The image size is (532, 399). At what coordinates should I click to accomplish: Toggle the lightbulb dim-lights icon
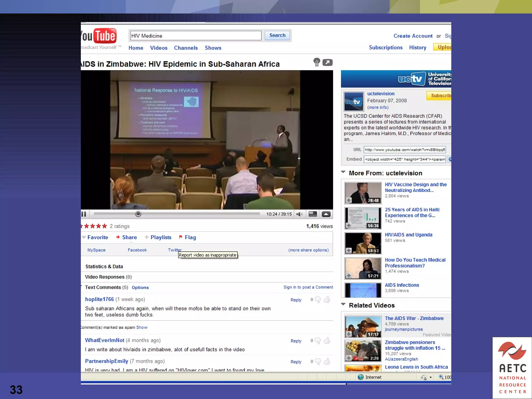tap(317, 62)
